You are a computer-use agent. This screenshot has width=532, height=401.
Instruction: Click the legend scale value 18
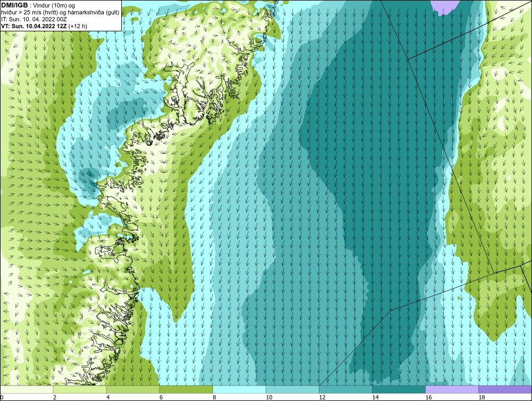coord(481,397)
